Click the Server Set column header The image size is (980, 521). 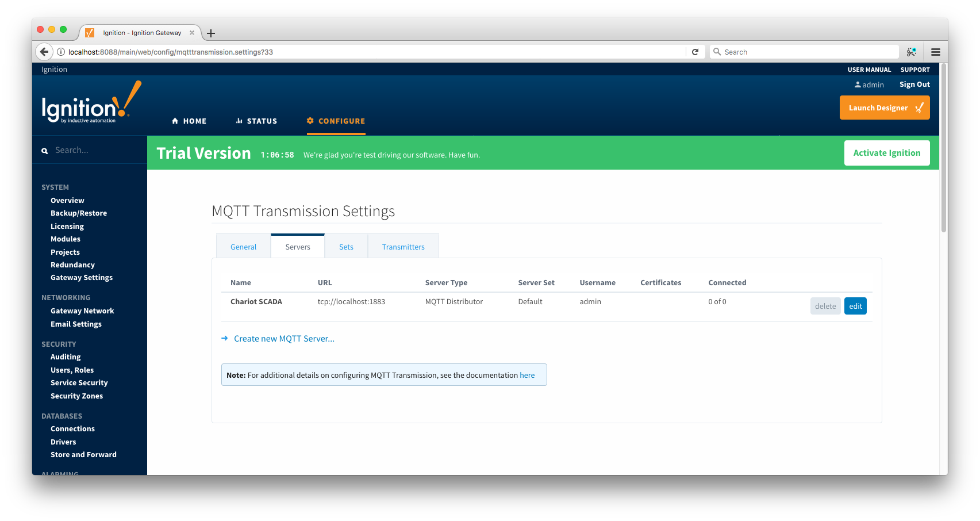point(536,282)
